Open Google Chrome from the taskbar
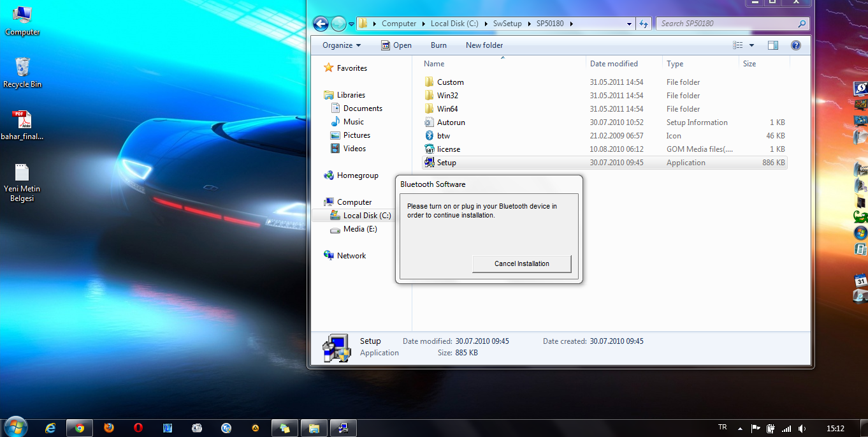 (x=79, y=427)
